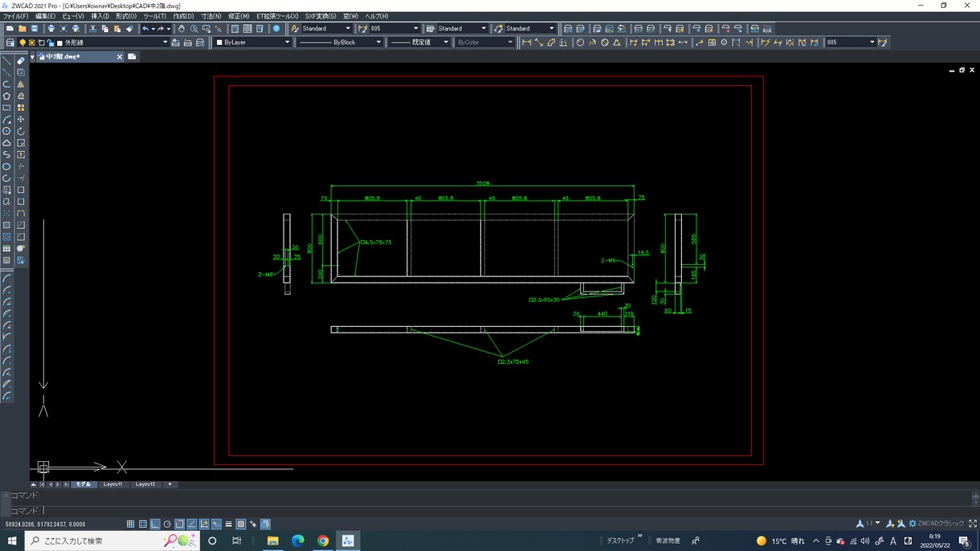
Task: Click the Print icon in the toolbar
Action: 51,29
